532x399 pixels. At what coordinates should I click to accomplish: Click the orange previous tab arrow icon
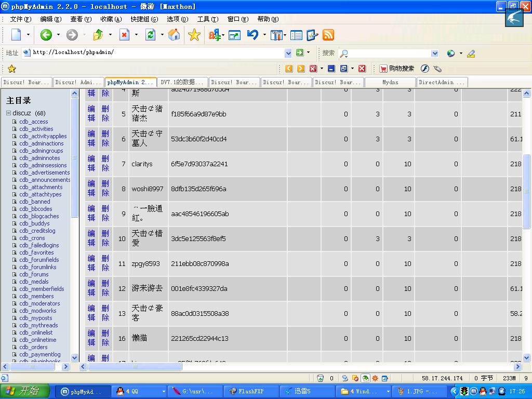(289, 69)
